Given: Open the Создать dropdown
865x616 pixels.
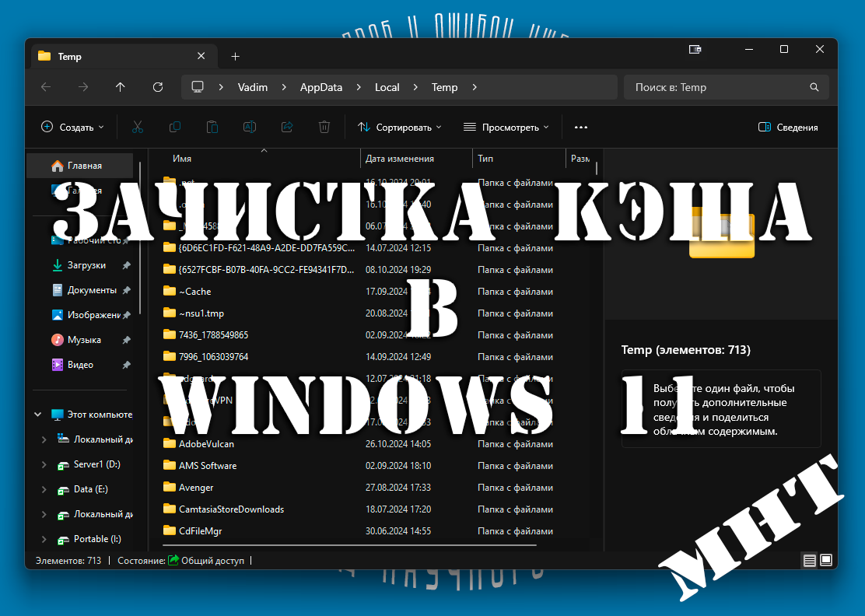Looking at the screenshot, I should pos(72,128).
